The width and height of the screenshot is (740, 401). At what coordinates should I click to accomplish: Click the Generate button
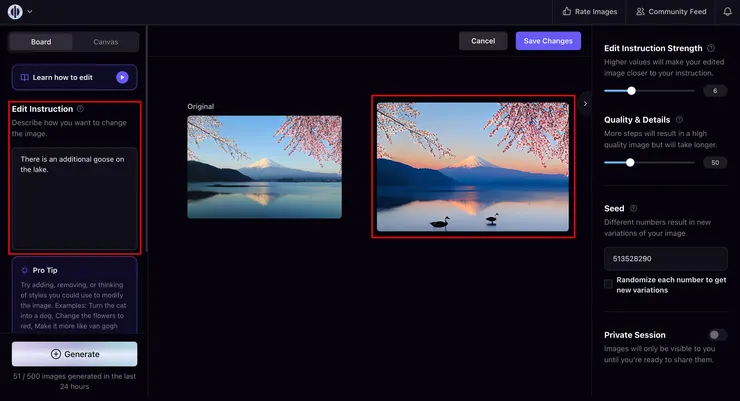[x=75, y=354]
